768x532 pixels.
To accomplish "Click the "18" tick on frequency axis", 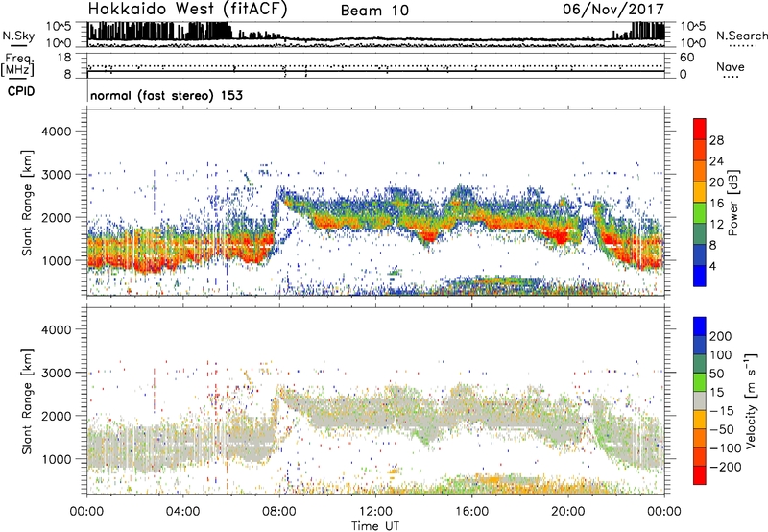I will (x=64, y=58).
